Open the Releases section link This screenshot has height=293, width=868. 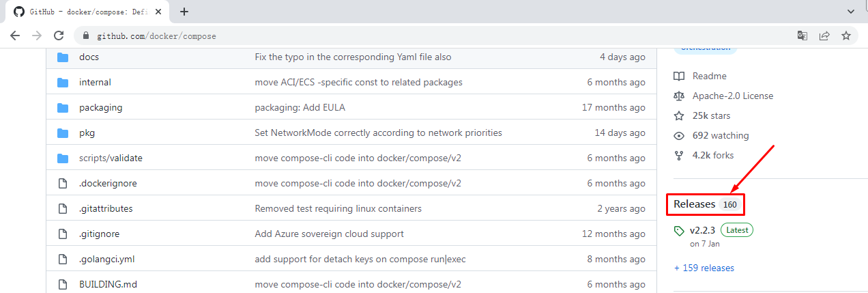[x=694, y=204]
